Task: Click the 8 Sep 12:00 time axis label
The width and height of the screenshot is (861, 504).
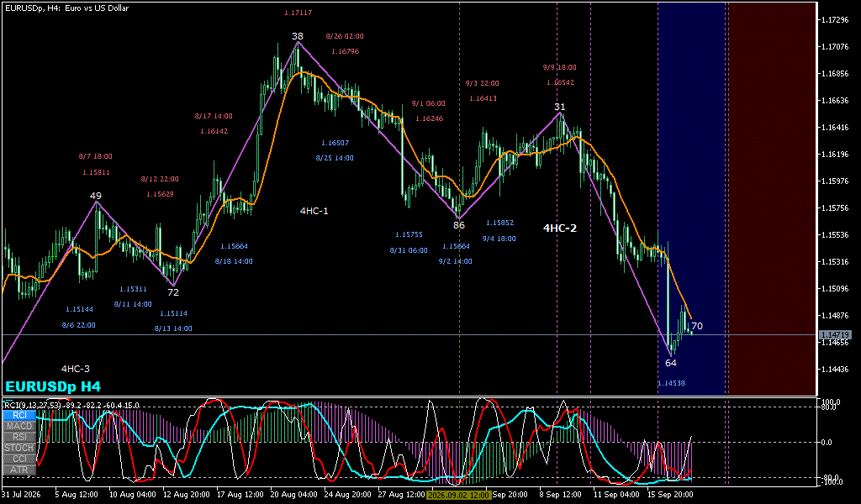Action: tap(561, 494)
